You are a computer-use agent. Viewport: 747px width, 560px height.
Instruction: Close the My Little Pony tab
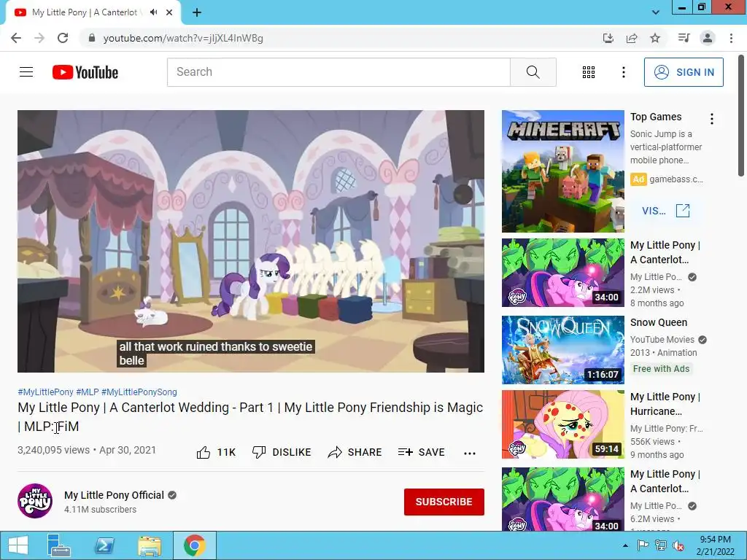tap(169, 12)
